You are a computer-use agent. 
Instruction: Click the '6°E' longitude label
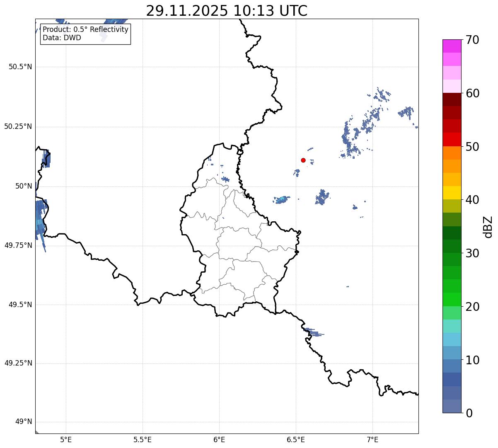coord(219,439)
